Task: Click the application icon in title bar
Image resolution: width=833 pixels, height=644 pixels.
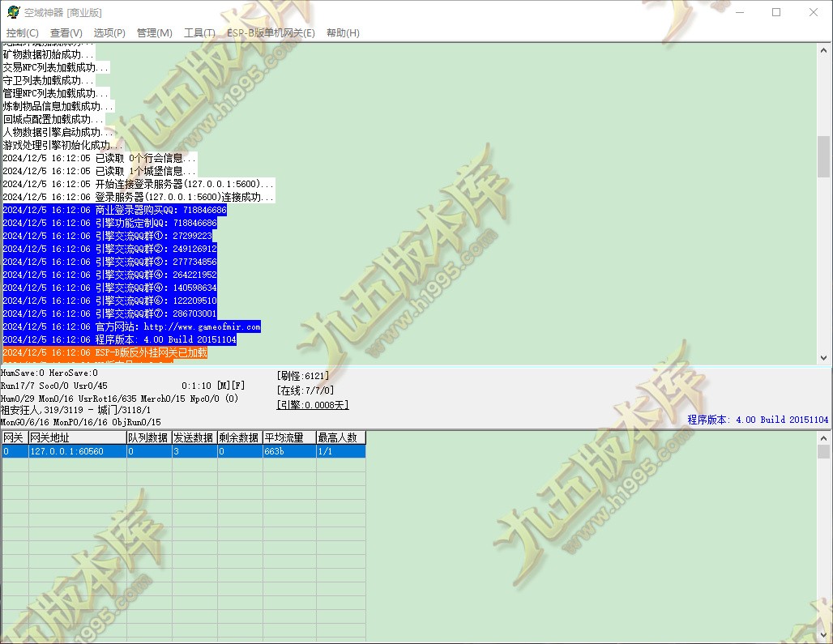Action: [x=13, y=12]
